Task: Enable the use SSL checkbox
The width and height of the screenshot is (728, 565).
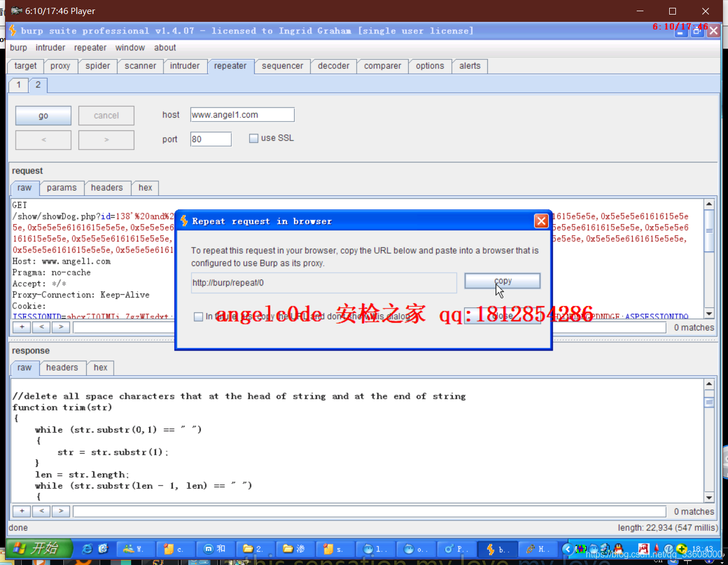Action: pyautogui.click(x=254, y=138)
